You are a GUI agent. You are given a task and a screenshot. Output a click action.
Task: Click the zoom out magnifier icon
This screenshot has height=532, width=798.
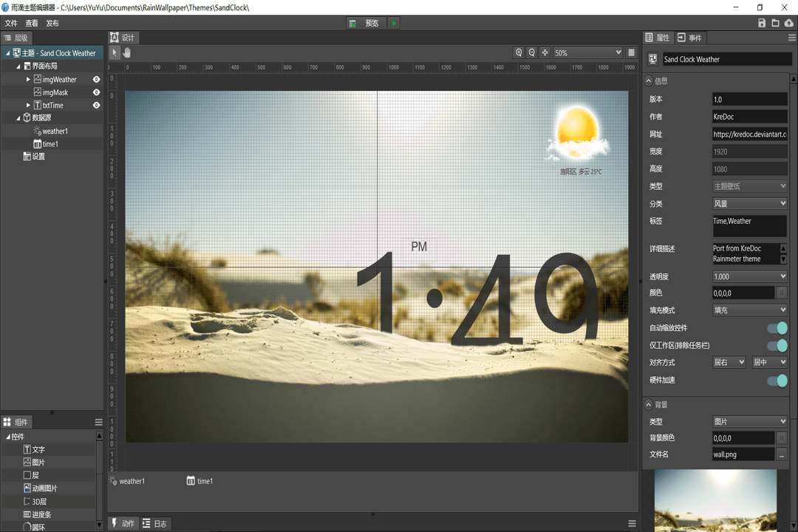coord(532,52)
